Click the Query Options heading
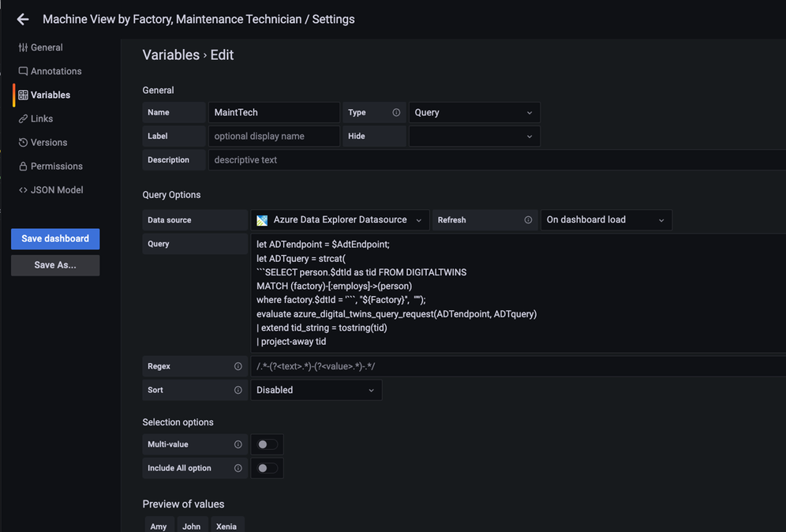The width and height of the screenshot is (786, 532). 171,195
